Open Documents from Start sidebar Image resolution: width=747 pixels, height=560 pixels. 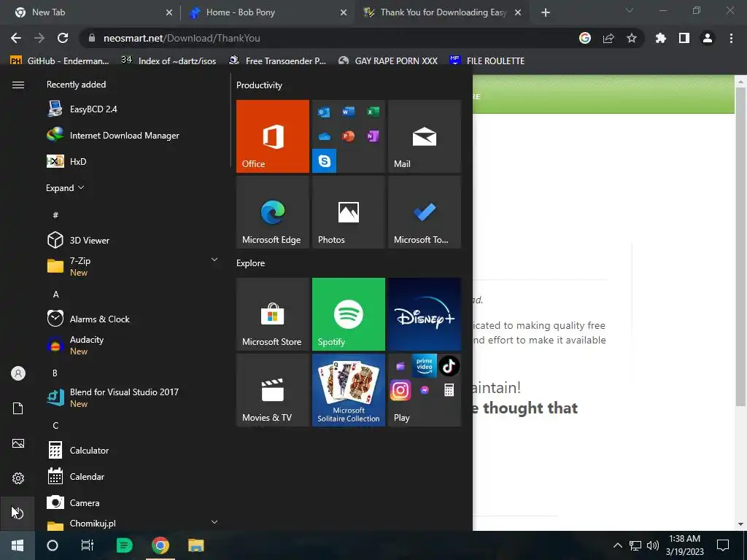(x=18, y=408)
